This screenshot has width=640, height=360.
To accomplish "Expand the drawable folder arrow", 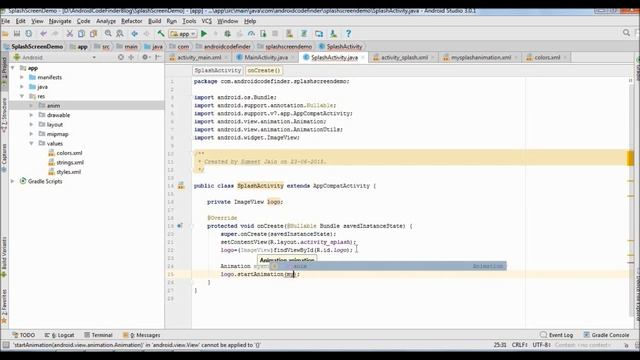I will pyautogui.click(x=31, y=115).
